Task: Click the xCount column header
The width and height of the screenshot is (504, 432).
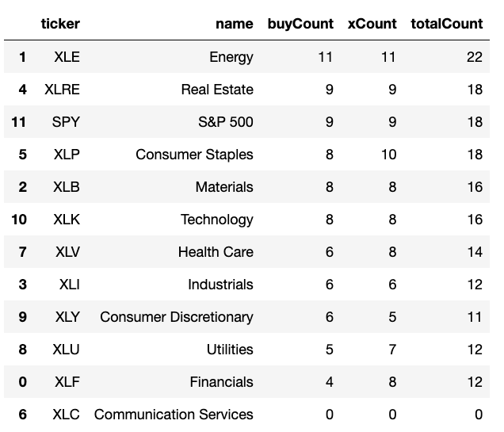Action: tap(372, 24)
